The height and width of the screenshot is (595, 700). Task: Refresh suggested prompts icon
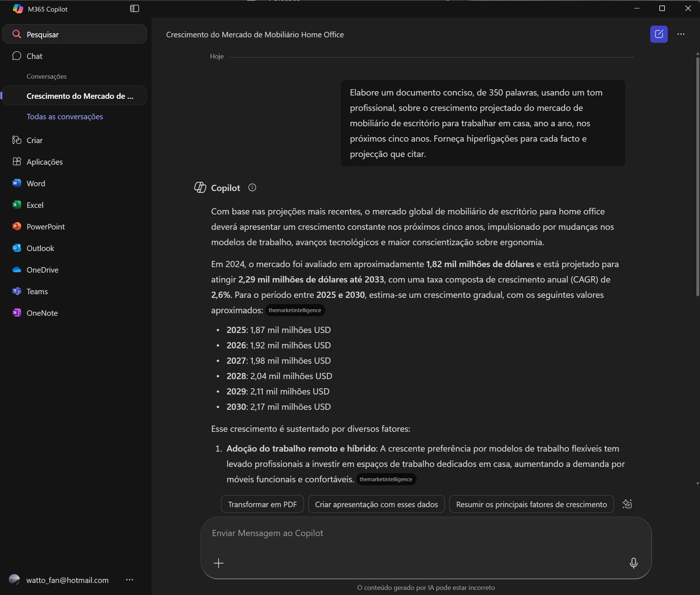pos(627,504)
